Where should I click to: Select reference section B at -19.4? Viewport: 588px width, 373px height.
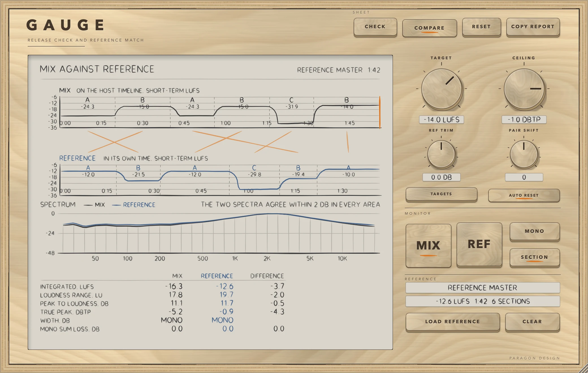[x=298, y=180]
